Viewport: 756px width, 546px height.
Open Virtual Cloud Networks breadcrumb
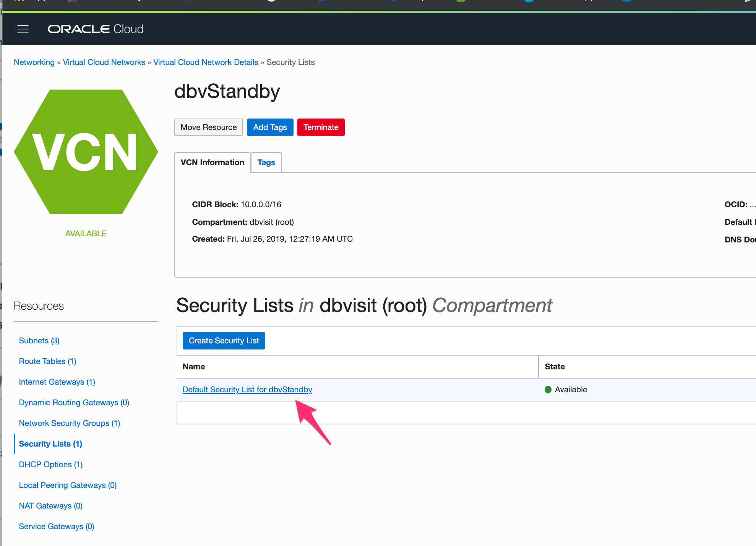pyautogui.click(x=104, y=62)
